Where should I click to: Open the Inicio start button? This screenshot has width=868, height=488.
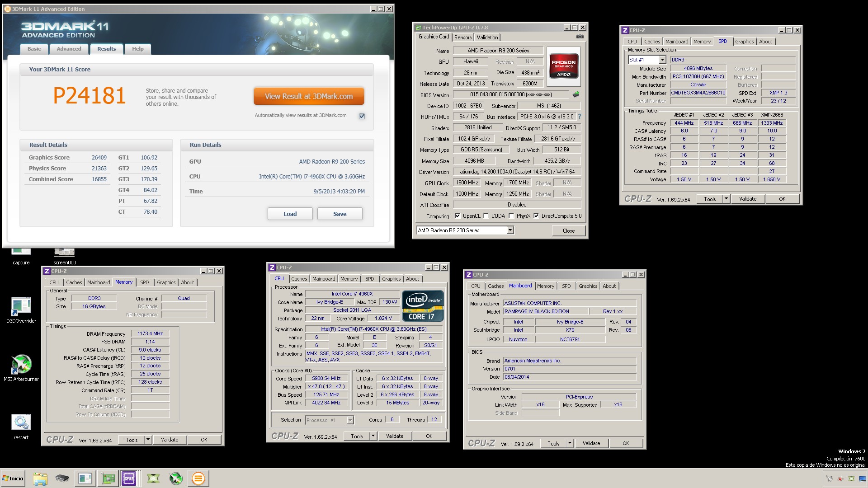click(x=13, y=479)
